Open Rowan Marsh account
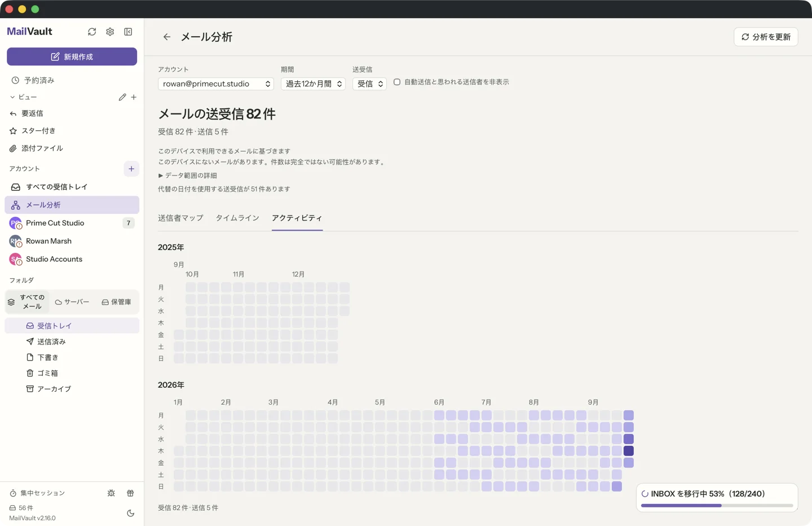The width and height of the screenshot is (812, 526). (72, 241)
